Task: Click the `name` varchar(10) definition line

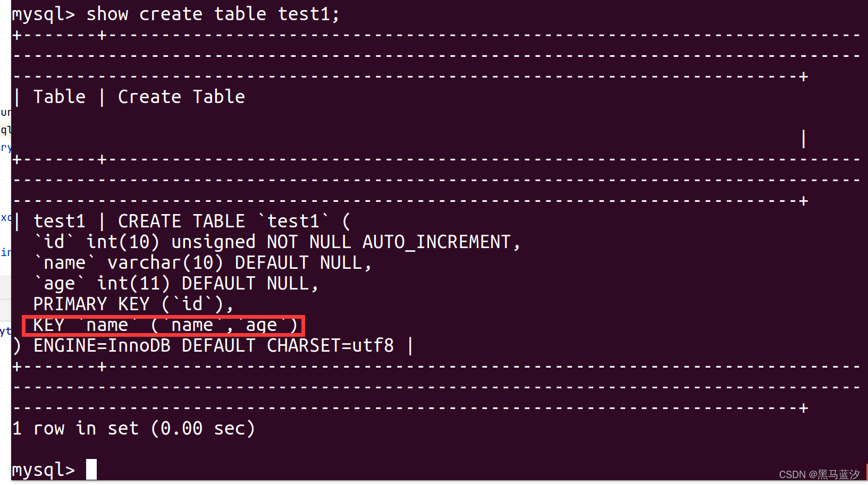Action: pyautogui.click(x=203, y=262)
